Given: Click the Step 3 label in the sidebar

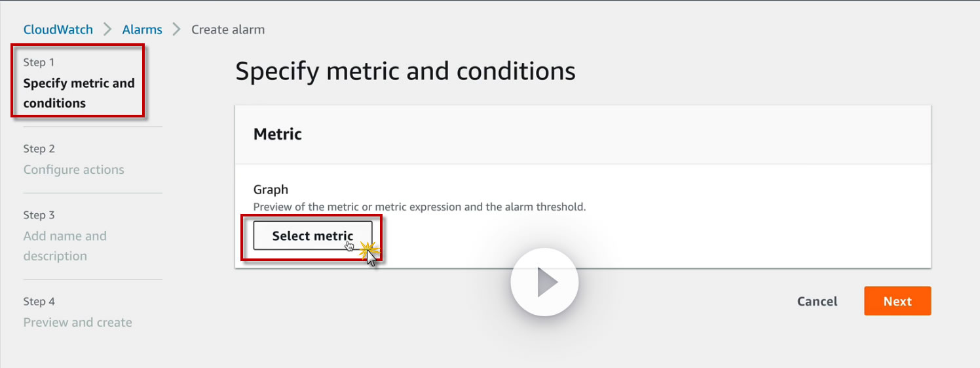Looking at the screenshot, I should pyautogui.click(x=39, y=215).
